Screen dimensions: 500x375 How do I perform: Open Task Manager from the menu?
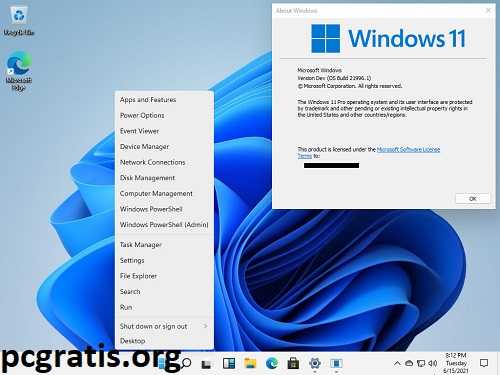[x=165, y=245]
